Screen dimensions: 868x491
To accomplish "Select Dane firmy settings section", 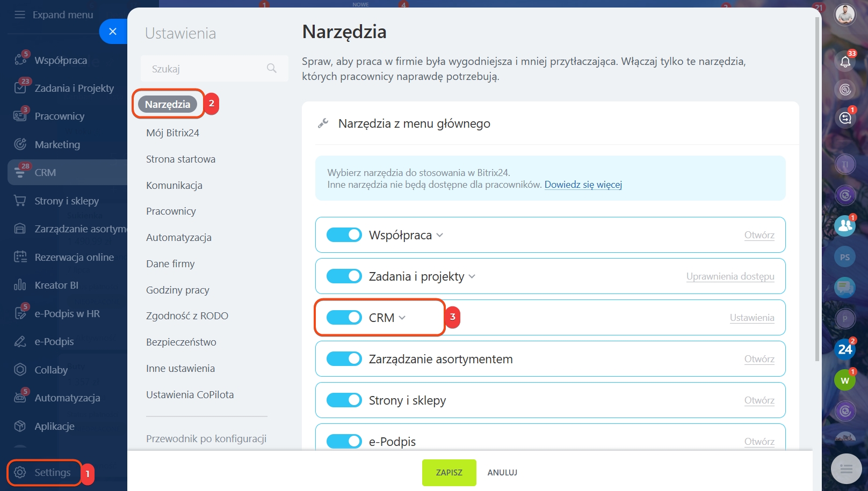I will 170,263.
